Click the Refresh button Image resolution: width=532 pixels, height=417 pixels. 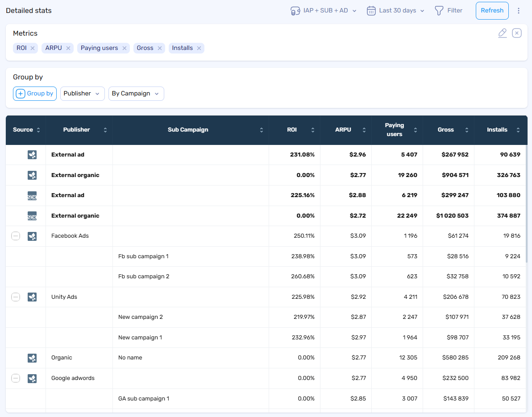pos(492,11)
